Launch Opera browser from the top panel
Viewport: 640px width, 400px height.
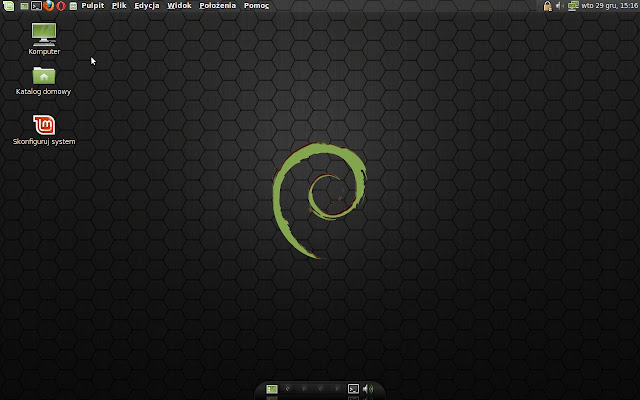pyautogui.click(x=61, y=6)
